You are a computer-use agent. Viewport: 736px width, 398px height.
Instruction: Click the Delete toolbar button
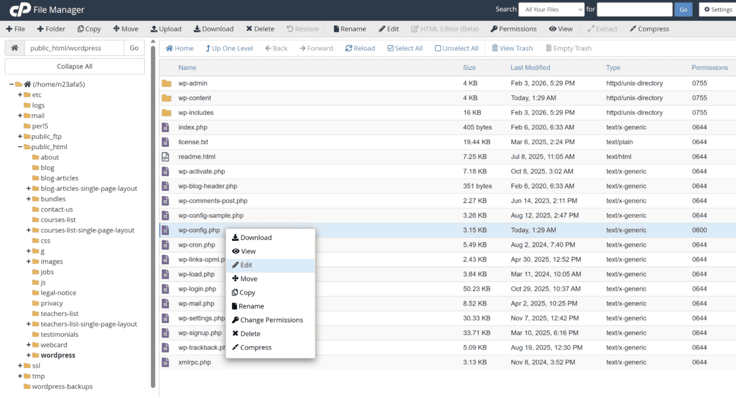pyautogui.click(x=260, y=29)
